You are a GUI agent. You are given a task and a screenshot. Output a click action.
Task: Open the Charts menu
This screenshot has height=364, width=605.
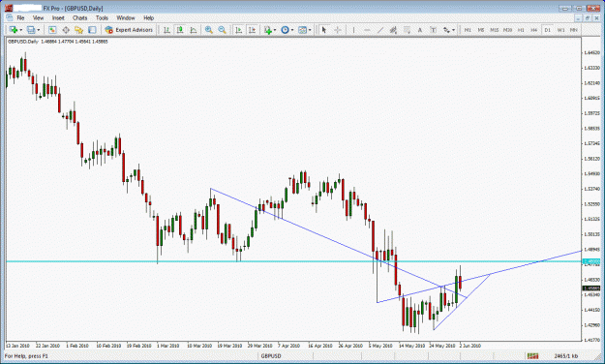click(x=80, y=17)
